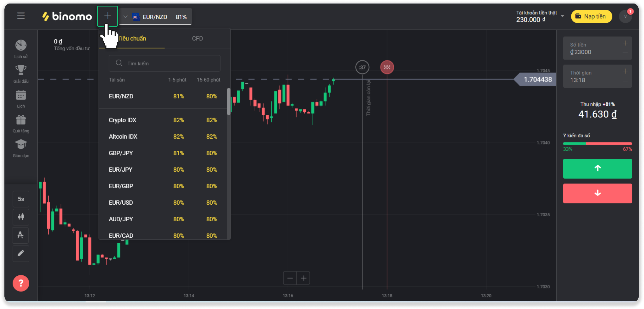644x309 pixels.
Task: Expand the real account balance dropdown
Action: click(x=562, y=16)
